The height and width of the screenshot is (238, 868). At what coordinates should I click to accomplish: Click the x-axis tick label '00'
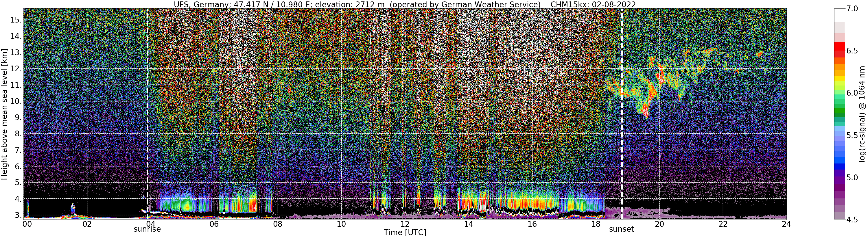27,224
